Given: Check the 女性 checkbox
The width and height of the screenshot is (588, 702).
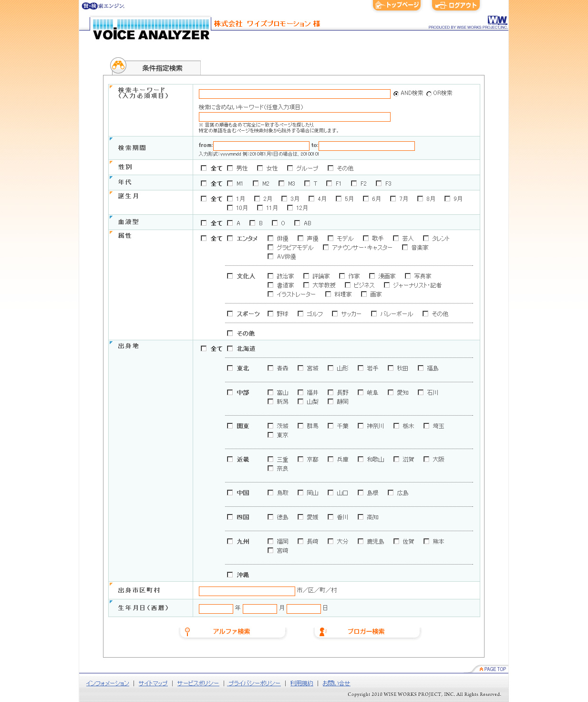Looking at the screenshot, I should coord(260,168).
